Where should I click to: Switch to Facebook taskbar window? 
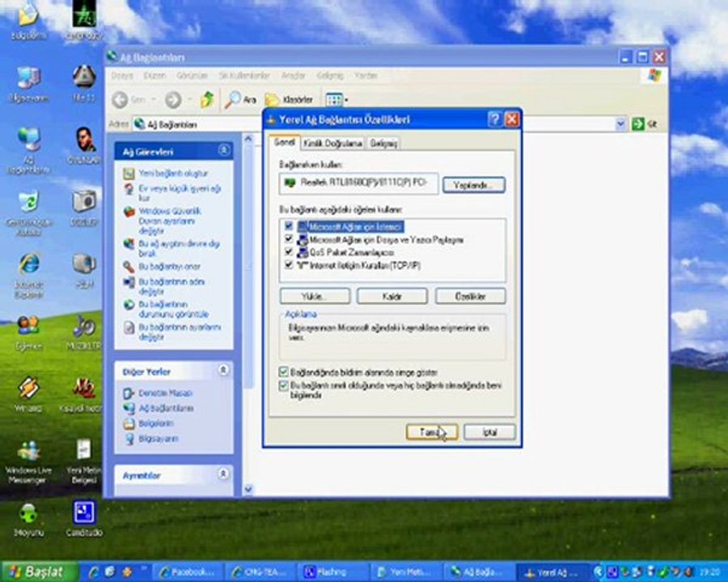[189, 571]
